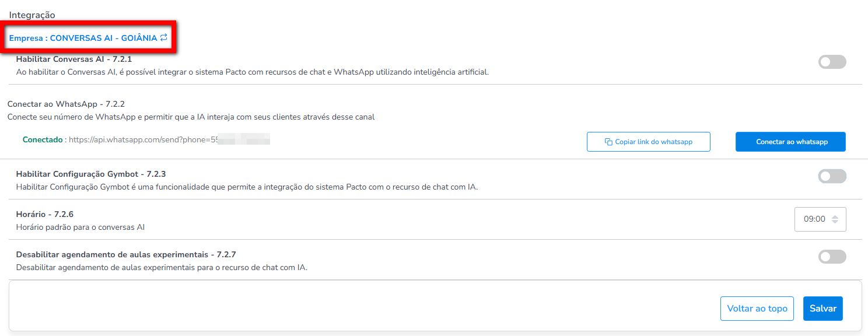Image resolution: width=868 pixels, height=336 pixels.
Task: Click the Horário - 7.2.6 setting label
Action: (45, 214)
